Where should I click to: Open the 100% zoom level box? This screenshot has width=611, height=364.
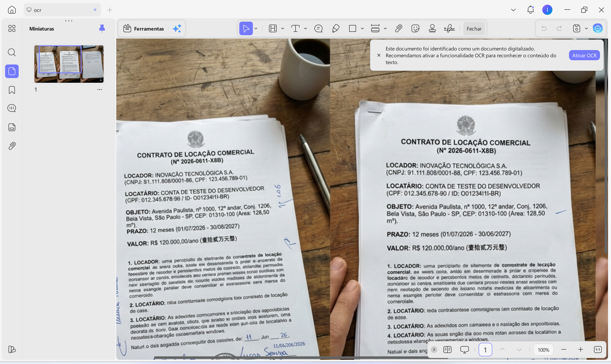[x=543, y=350]
